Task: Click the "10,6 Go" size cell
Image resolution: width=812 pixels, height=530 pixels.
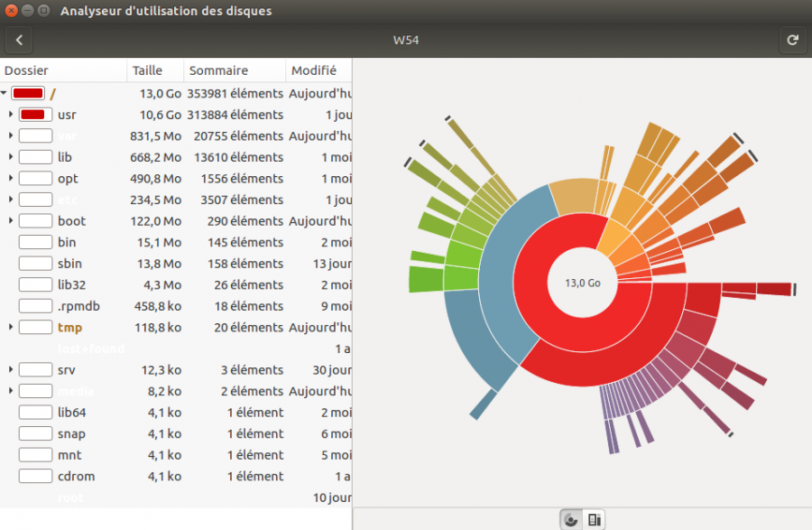Action: (161, 115)
